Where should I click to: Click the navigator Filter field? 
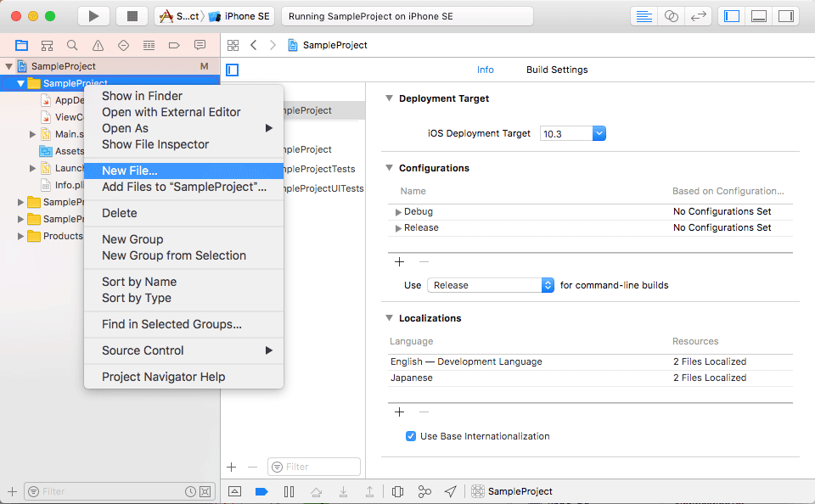click(x=119, y=491)
